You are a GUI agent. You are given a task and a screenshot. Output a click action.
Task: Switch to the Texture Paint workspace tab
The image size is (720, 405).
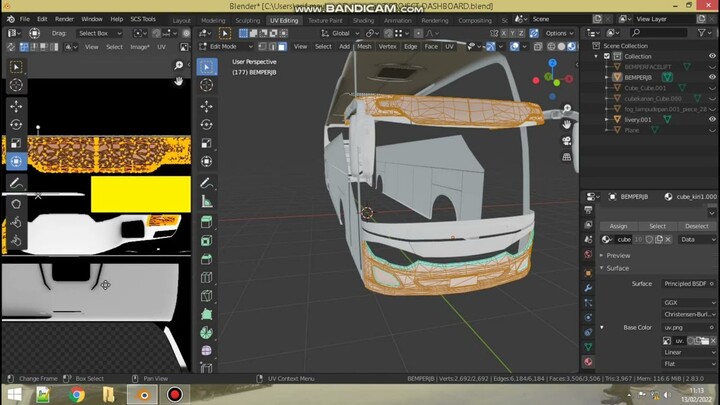(324, 19)
